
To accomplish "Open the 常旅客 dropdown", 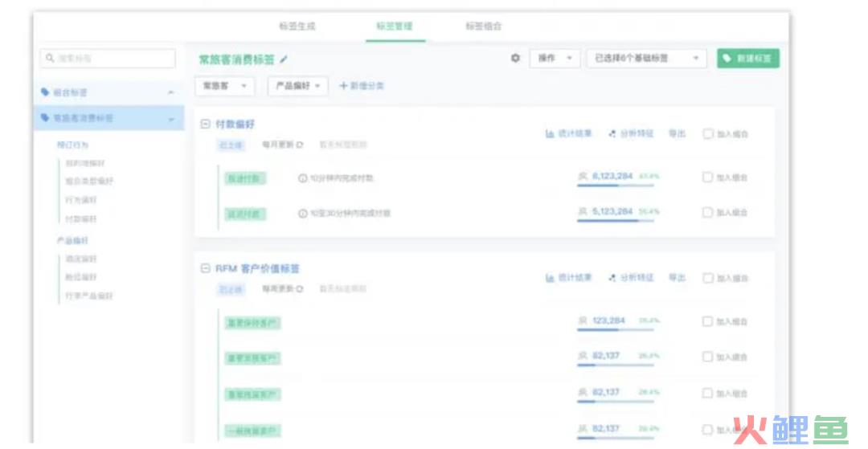I will pos(225,86).
